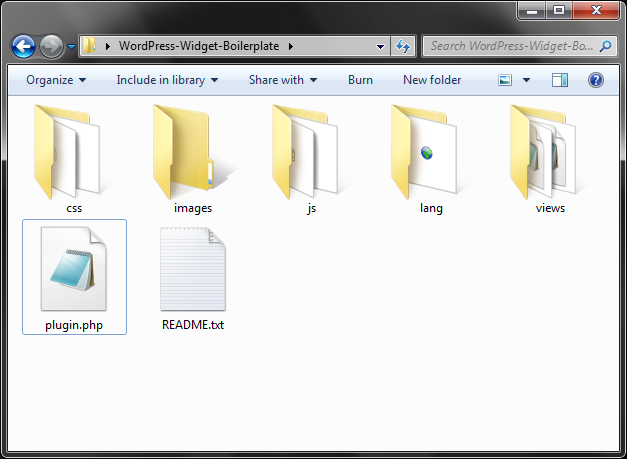Open the address bar history dropdown
The height and width of the screenshot is (459, 627).
click(380, 46)
